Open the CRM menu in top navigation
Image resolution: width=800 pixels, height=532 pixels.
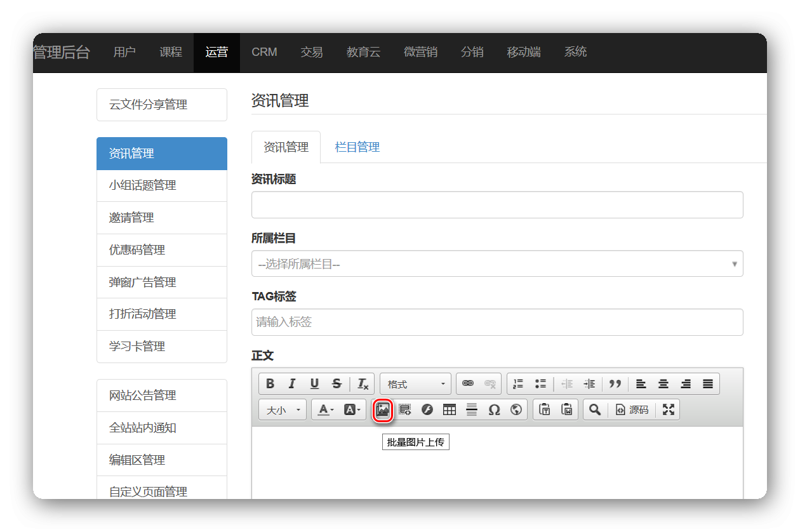click(x=264, y=52)
